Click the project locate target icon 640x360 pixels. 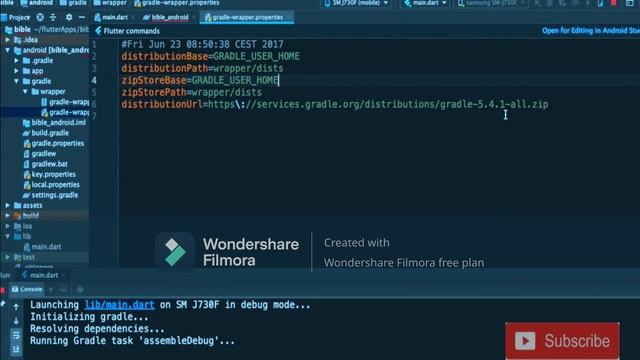pos(40,17)
